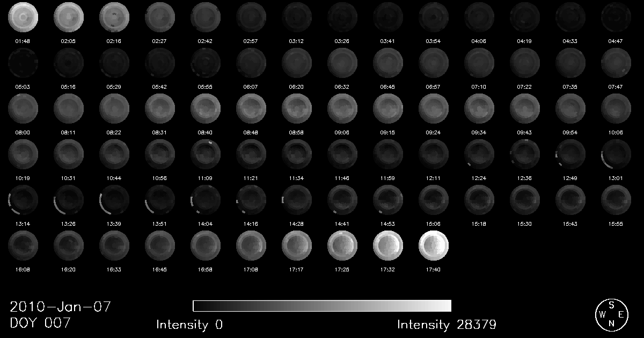Pick the disk image timestamped 02:42

[x=205, y=17]
